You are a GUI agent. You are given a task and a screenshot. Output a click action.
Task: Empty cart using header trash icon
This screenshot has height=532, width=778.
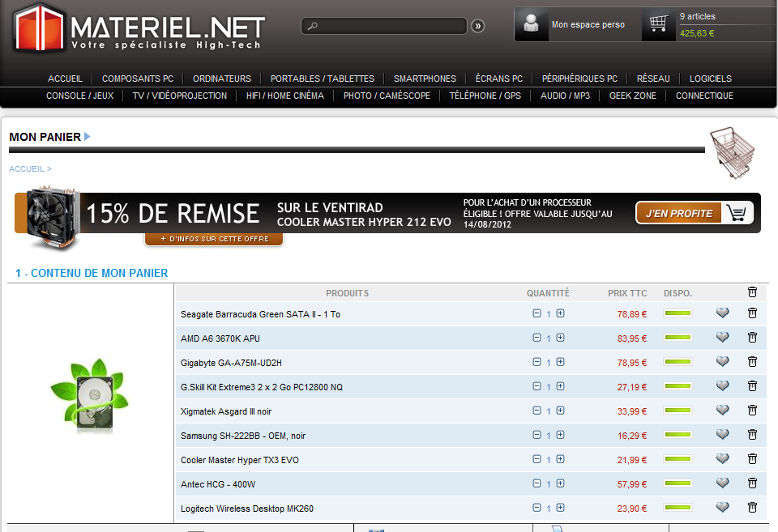[752, 292]
